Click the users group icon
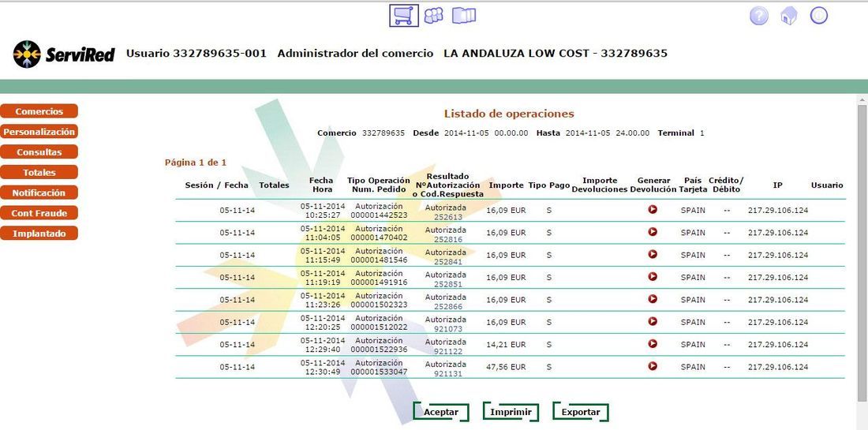 [x=433, y=16]
